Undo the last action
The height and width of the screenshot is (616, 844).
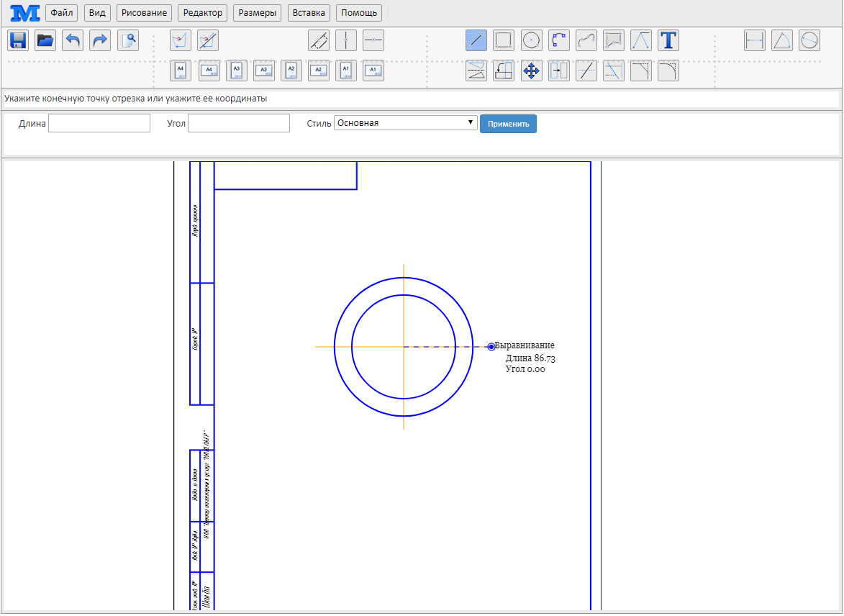[x=73, y=40]
